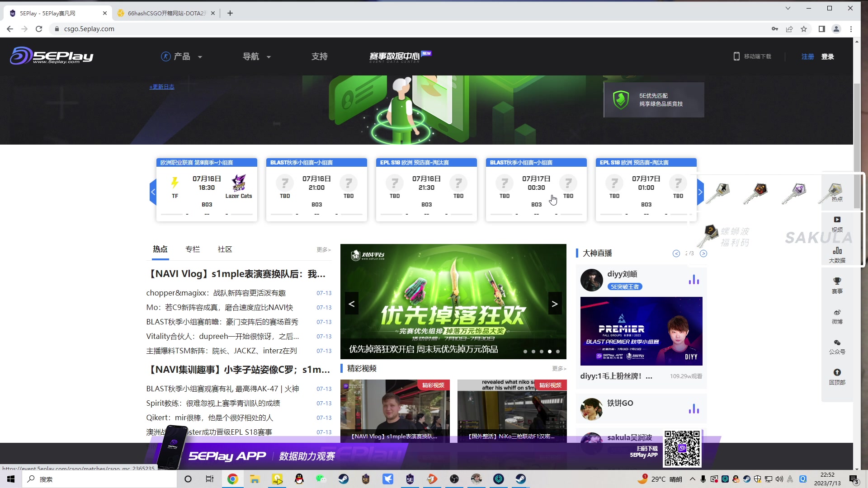The width and height of the screenshot is (868, 488).
Task: Click the share page icon in address bar
Action: point(789,29)
